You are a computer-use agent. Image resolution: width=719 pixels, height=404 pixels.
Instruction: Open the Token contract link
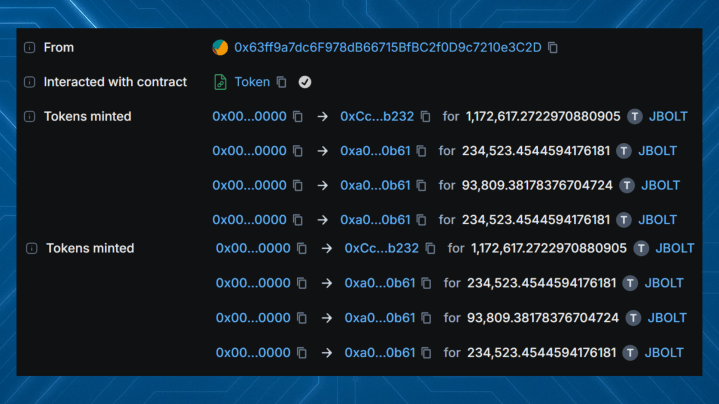tap(252, 82)
